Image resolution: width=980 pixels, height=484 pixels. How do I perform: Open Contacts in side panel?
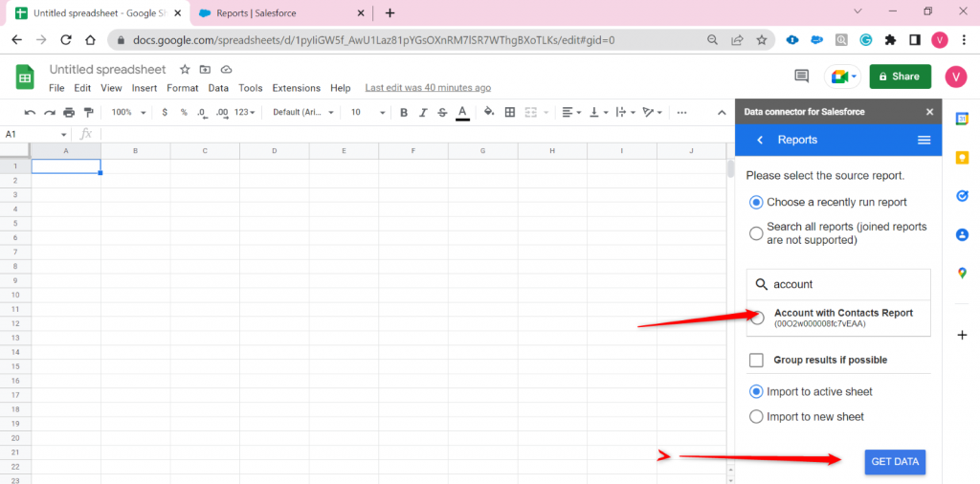click(x=963, y=234)
